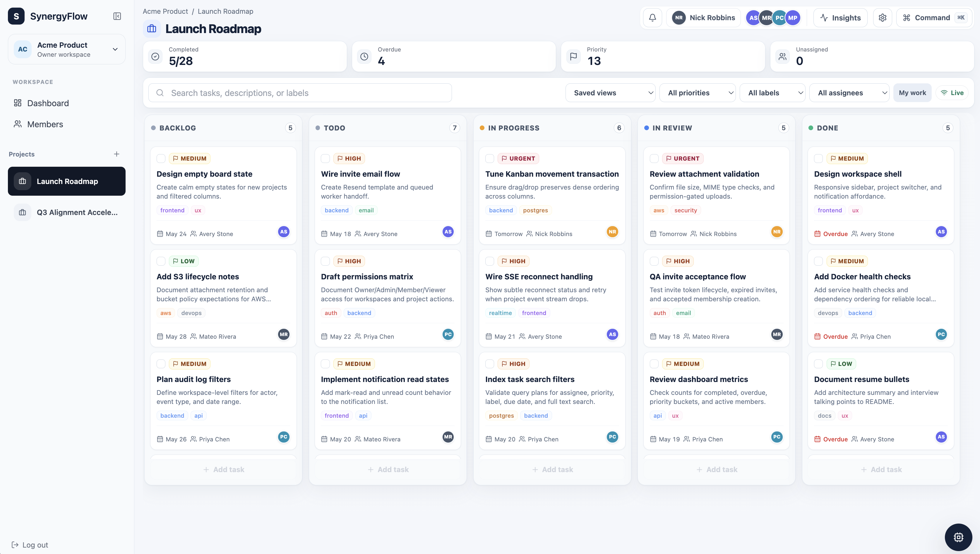Viewport: 980px width, 554px height.
Task: Click NR avatar on Tune Kanban movement transaction
Action: tap(612, 232)
